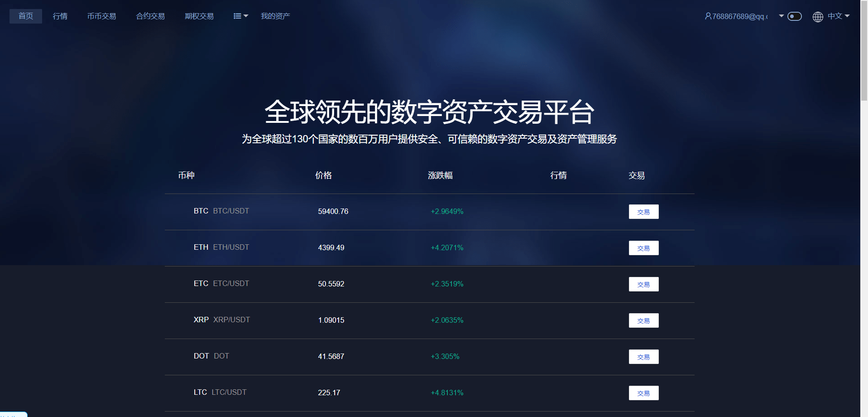Click the 涨跌幅 column header
Viewport: 868px width, 417px height.
coord(441,175)
